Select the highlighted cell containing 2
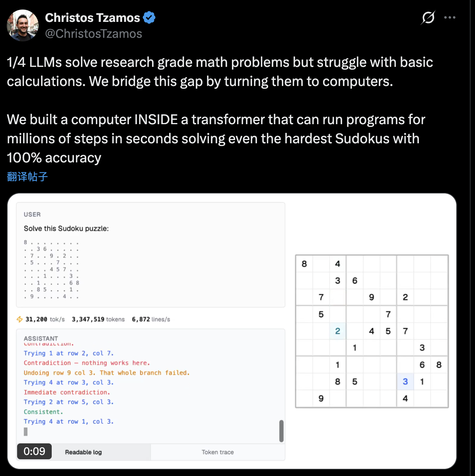The height and width of the screenshot is (476, 475). point(338,331)
